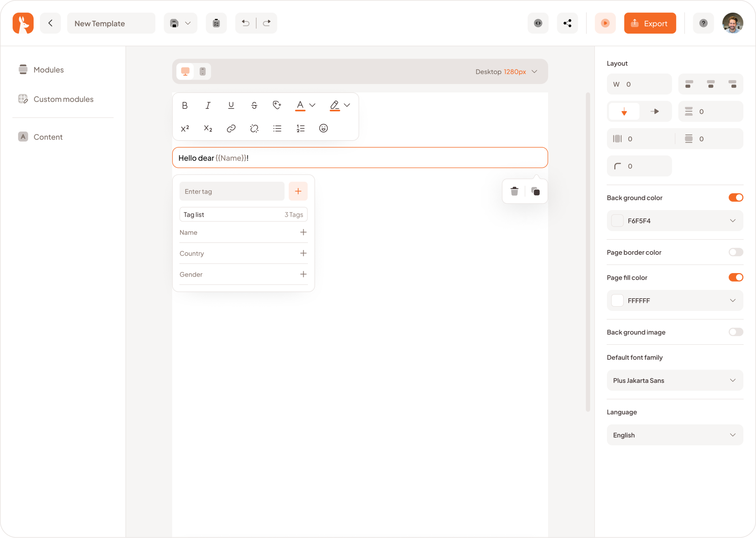The height and width of the screenshot is (538, 756).
Task: Open the Content section
Action: pyautogui.click(x=40, y=137)
